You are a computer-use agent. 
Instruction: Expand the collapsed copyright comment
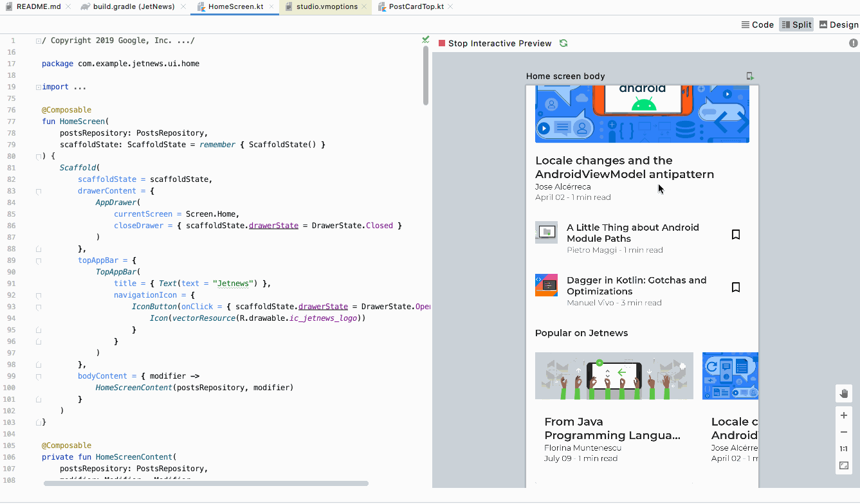(39, 40)
